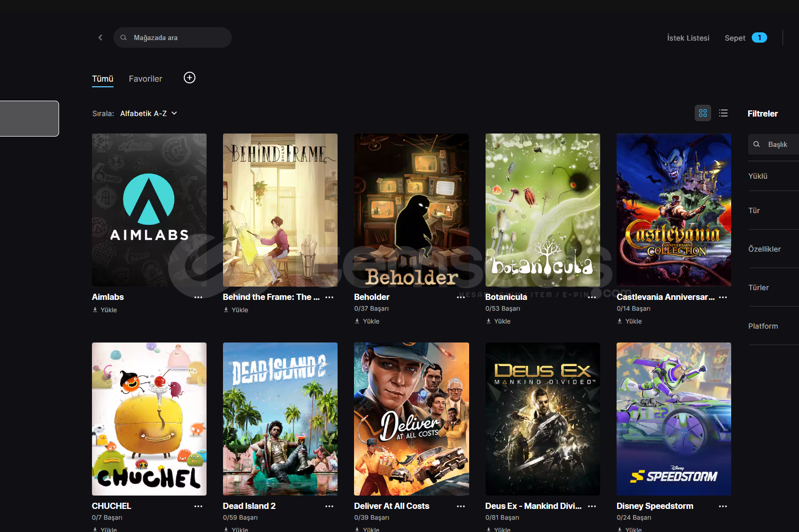Open Deus Ex Mankind Divided cover
Image resolution: width=799 pixels, height=532 pixels.
tap(543, 419)
